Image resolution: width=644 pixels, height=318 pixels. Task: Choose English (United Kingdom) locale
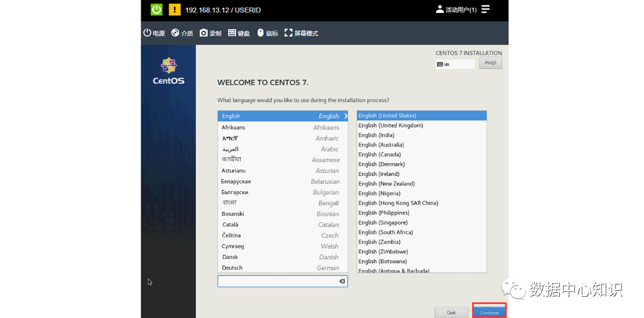[x=422, y=126]
